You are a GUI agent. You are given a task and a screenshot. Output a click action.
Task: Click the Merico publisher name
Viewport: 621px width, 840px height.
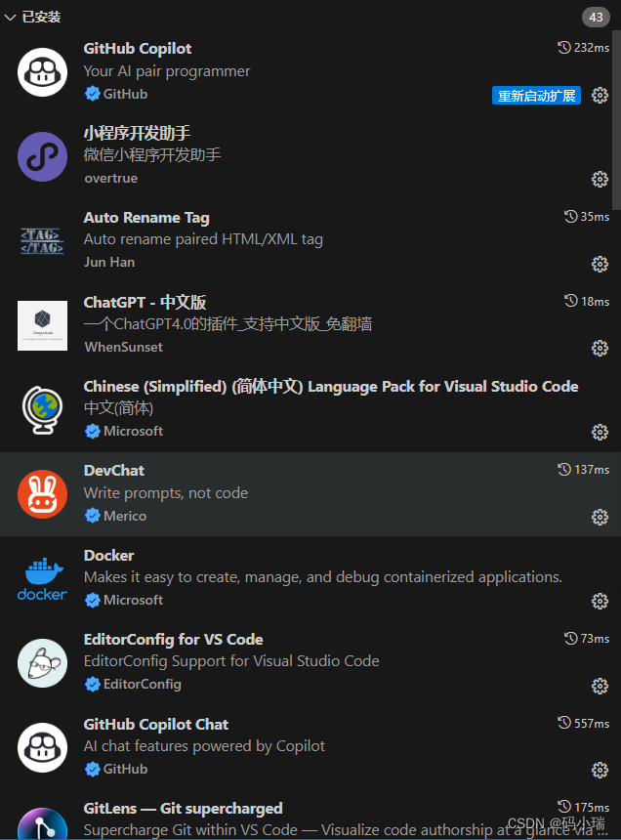[125, 516]
